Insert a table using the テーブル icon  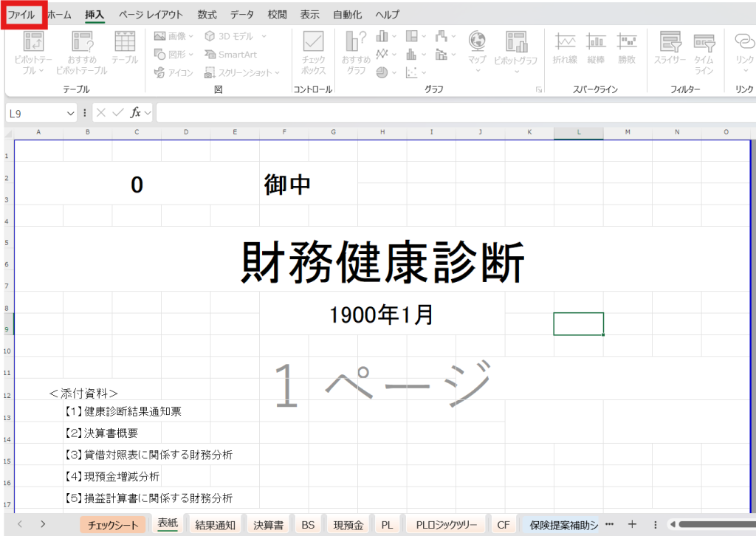[x=125, y=43]
